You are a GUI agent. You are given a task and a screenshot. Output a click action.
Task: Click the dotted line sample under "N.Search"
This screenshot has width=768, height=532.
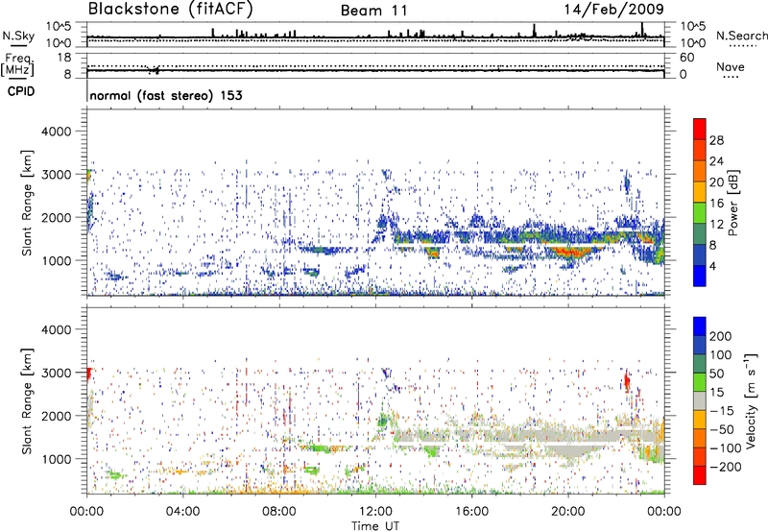click(743, 46)
